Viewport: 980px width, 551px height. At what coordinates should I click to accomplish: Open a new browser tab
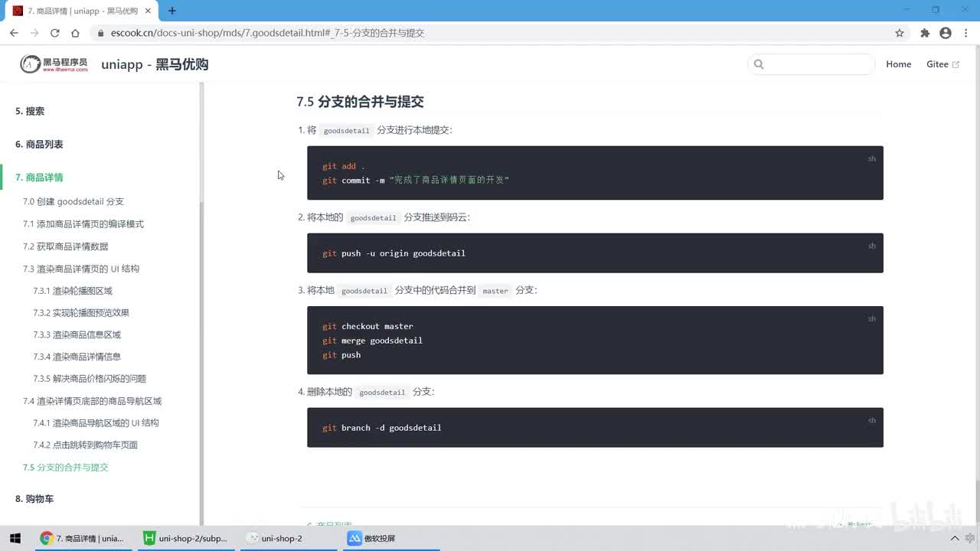coord(171,11)
